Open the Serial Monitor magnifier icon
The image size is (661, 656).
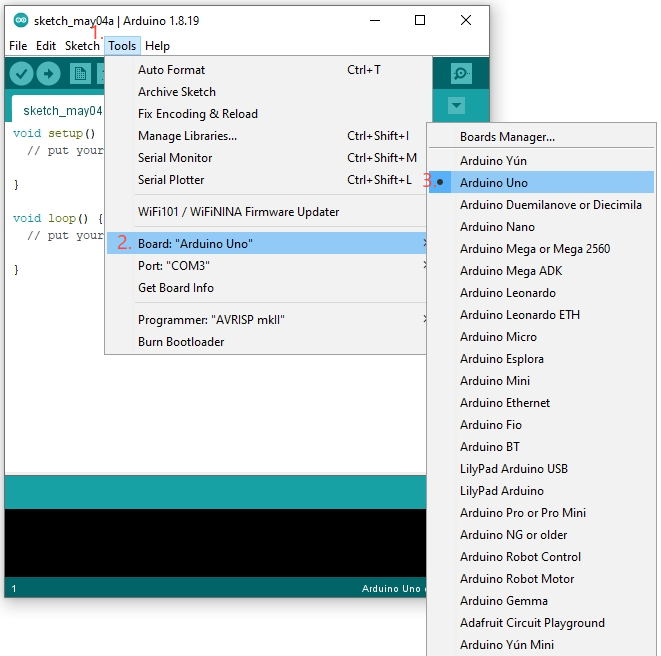[x=461, y=74]
